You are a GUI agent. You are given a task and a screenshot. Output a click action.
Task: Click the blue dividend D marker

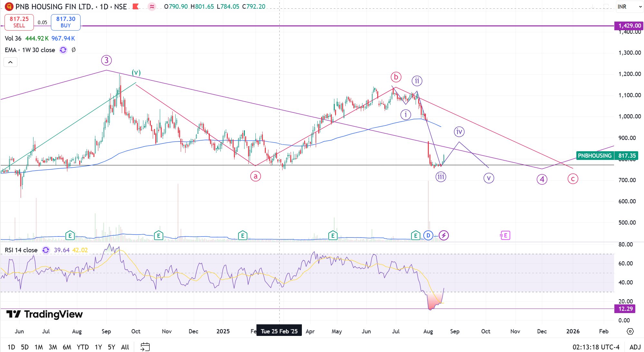tap(428, 236)
